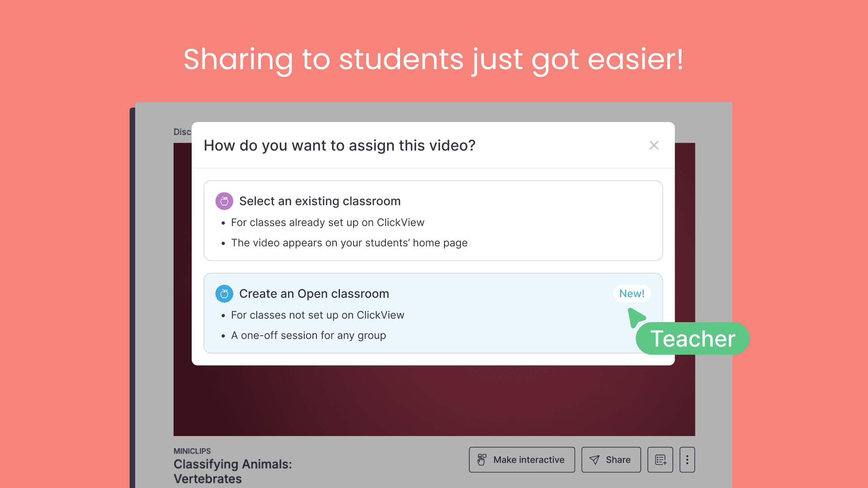Click the "For classes already set up on ClickView" bullet
Viewport: 868px width, 488px height.
(328, 222)
